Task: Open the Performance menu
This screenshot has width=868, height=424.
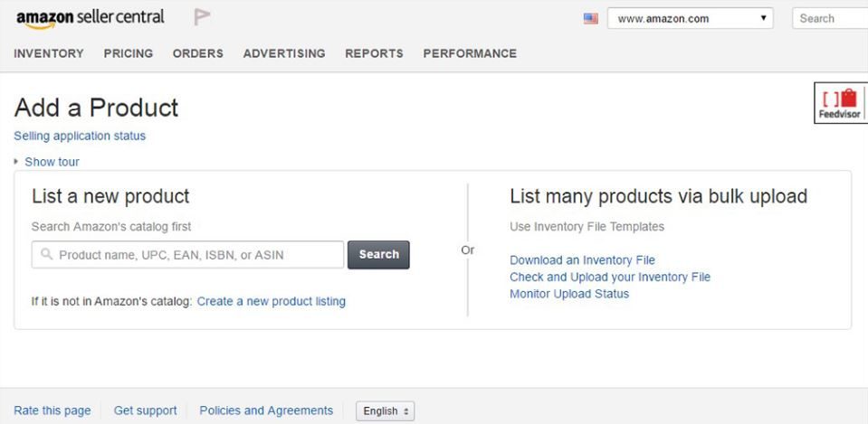Action: pyautogui.click(x=470, y=53)
